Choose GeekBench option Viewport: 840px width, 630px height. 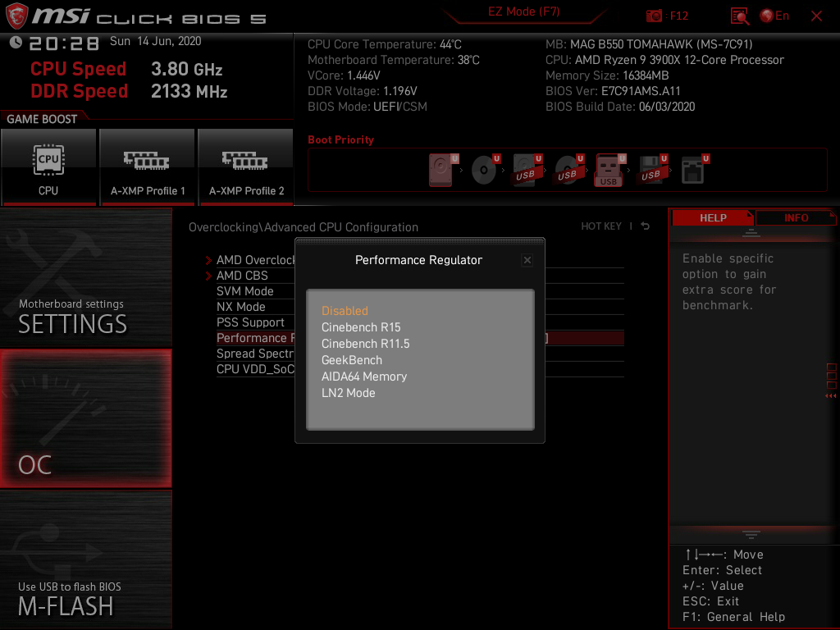pyautogui.click(x=351, y=360)
